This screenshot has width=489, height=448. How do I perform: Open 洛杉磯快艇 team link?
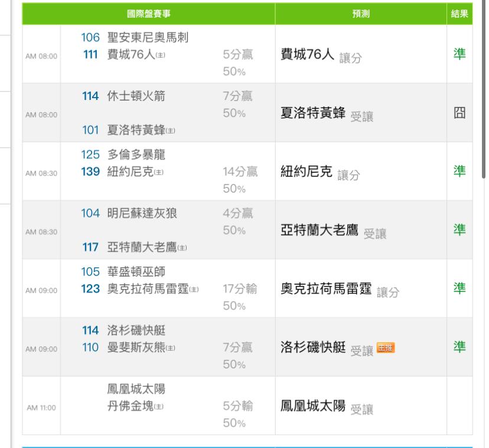(136, 330)
